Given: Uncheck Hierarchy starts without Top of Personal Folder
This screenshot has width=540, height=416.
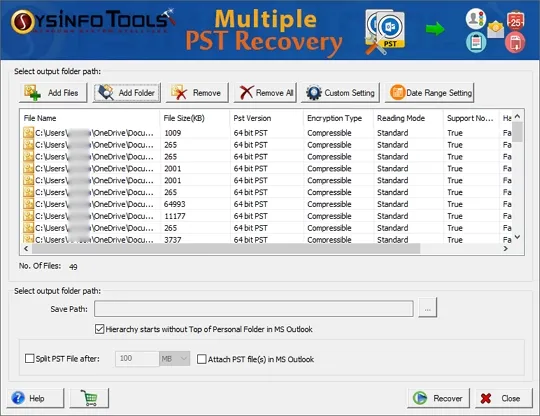Looking at the screenshot, I should (x=100, y=329).
